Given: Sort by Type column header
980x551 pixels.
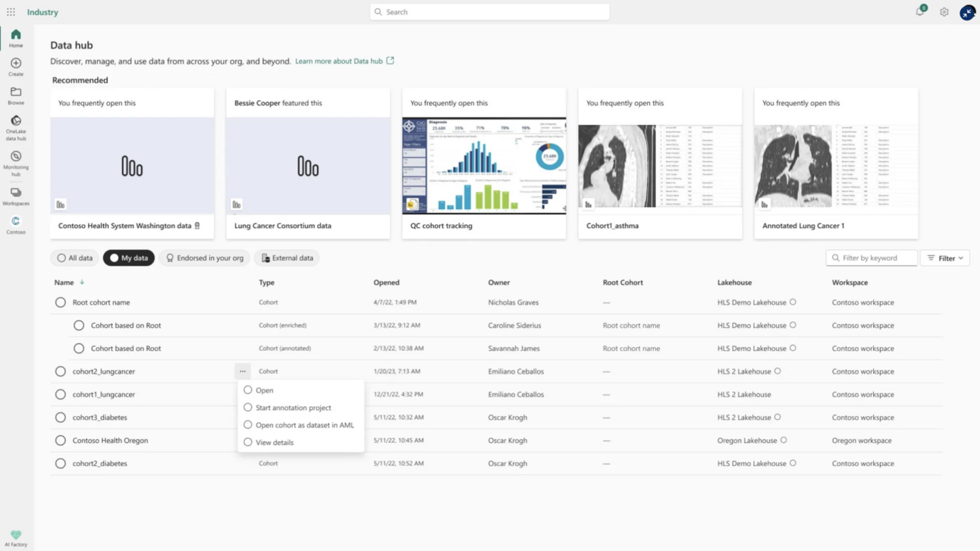Looking at the screenshot, I should (266, 283).
